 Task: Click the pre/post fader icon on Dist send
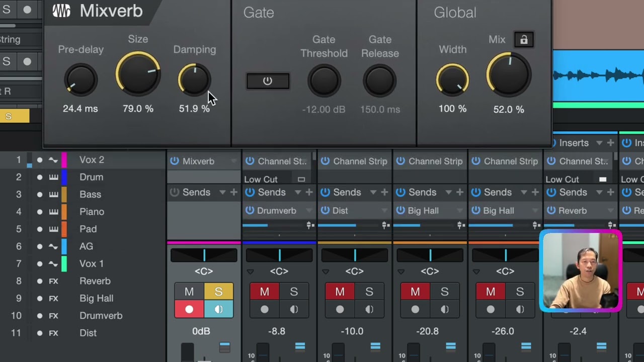tap(385, 225)
